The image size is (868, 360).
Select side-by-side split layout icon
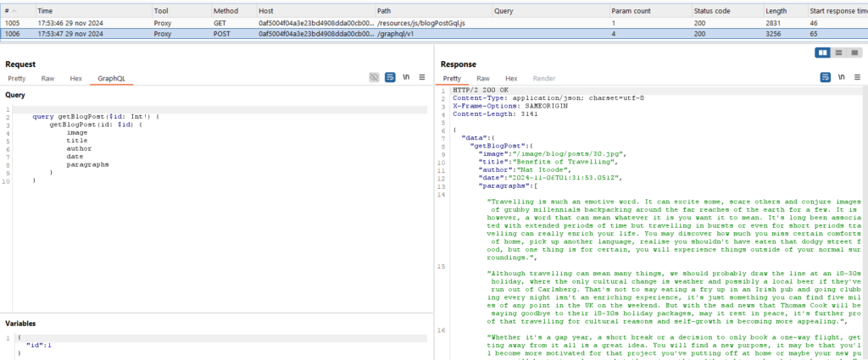click(x=823, y=53)
